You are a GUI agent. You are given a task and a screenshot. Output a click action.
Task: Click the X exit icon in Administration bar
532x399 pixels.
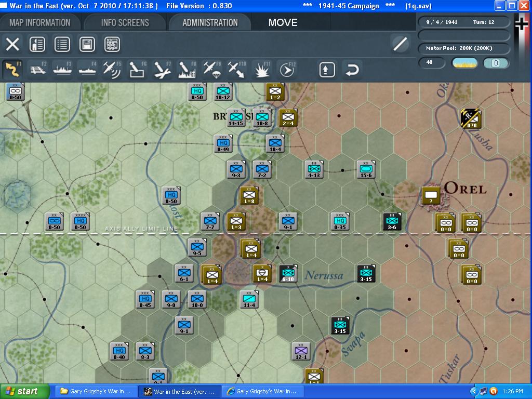(12, 45)
